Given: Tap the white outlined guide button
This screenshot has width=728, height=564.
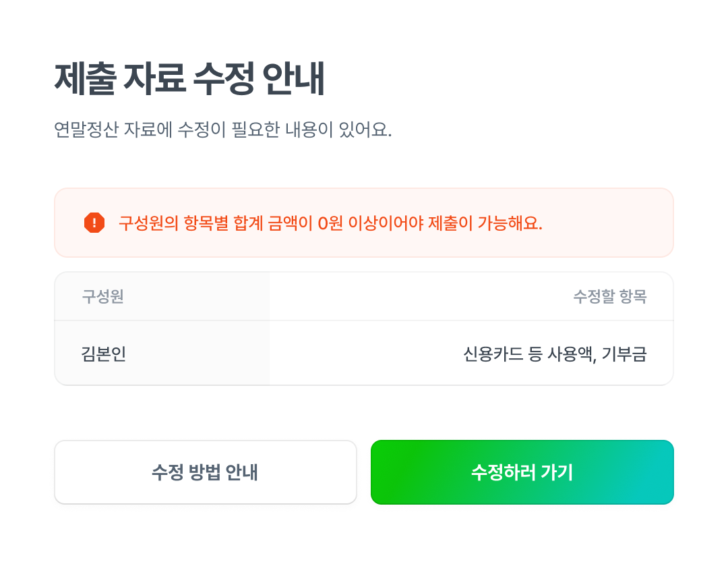Looking at the screenshot, I should pos(205,472).
